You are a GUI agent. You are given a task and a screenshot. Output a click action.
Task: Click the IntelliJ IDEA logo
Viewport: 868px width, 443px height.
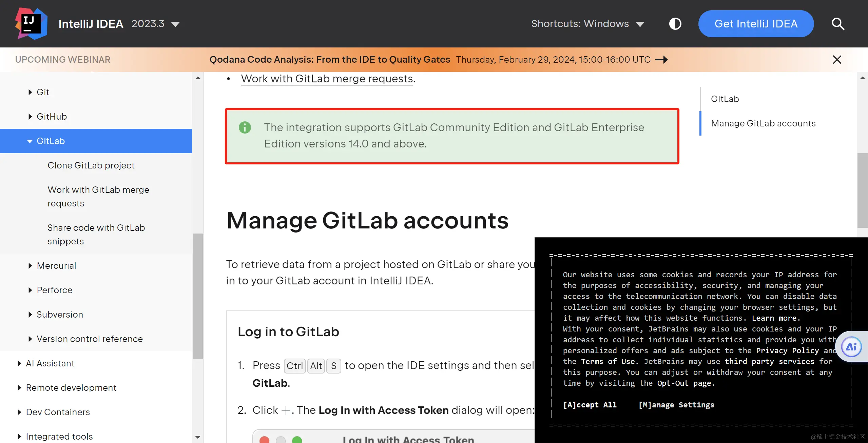[x=31, y=23]
